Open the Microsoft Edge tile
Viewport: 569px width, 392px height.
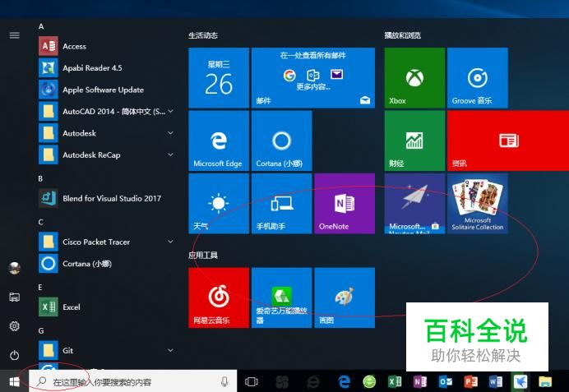219,141
